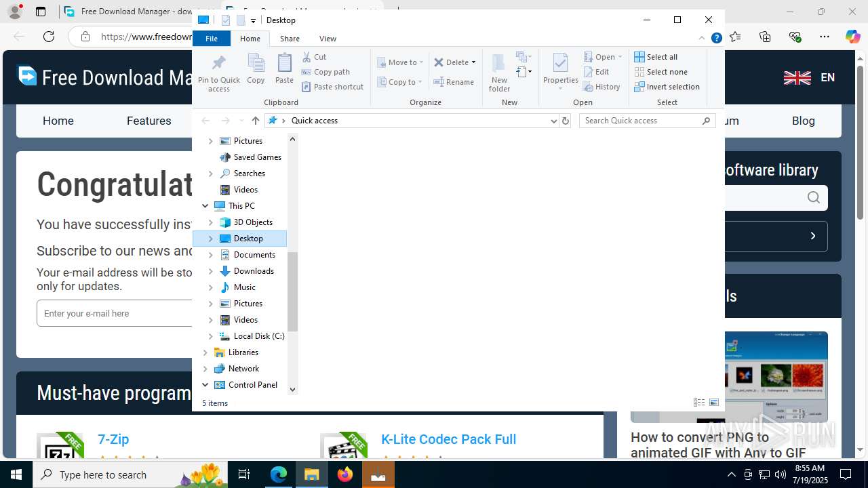Open the PNG to animated GIF article
The width and height of the screenshot is (868, 488).
[718, 445]
